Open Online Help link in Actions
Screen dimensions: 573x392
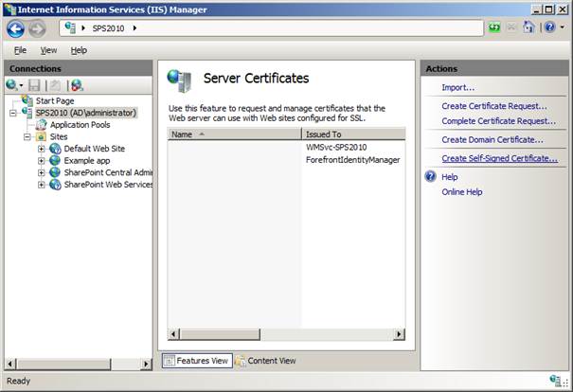(x=462, y=192)
